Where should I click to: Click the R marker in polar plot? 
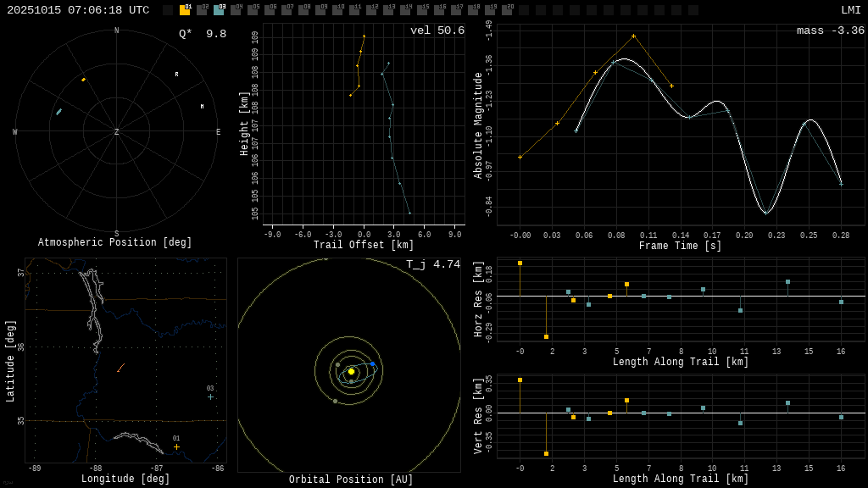coord(177,75)
